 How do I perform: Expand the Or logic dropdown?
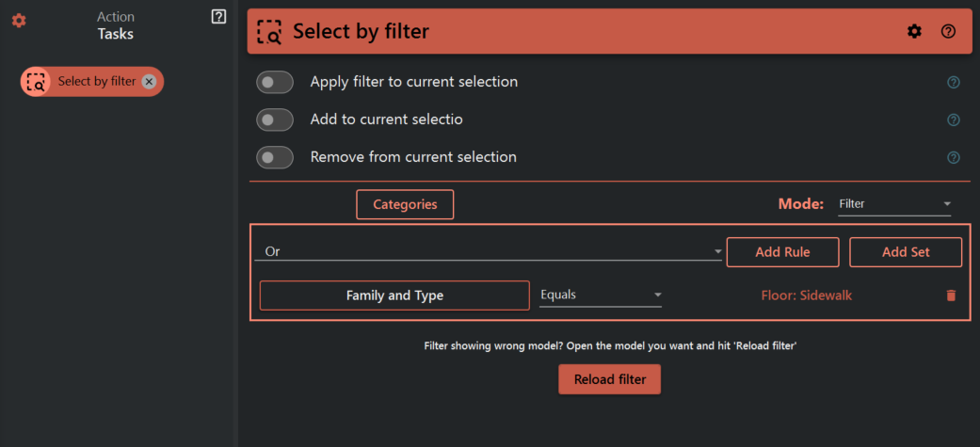click(489, 251)
